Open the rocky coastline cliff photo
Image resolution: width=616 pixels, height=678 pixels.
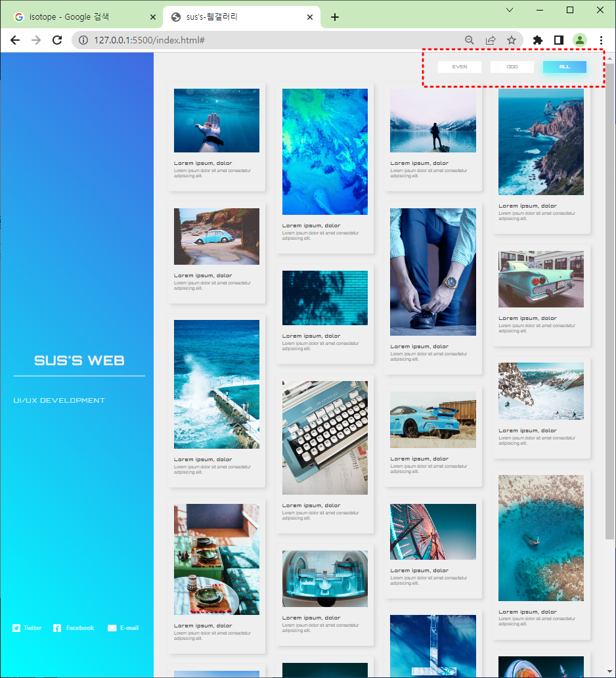pos(540,142)
